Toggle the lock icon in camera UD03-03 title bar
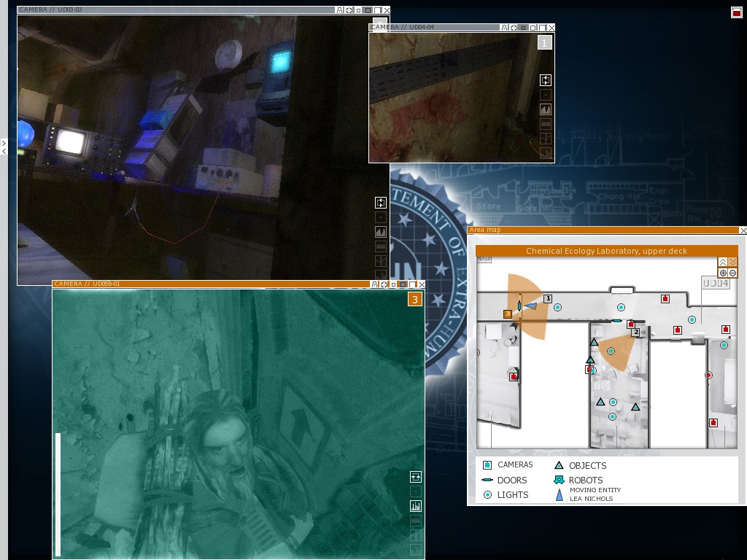Image resolution: width=747 pixels, height=560 pixels. (x=339, y=10)
